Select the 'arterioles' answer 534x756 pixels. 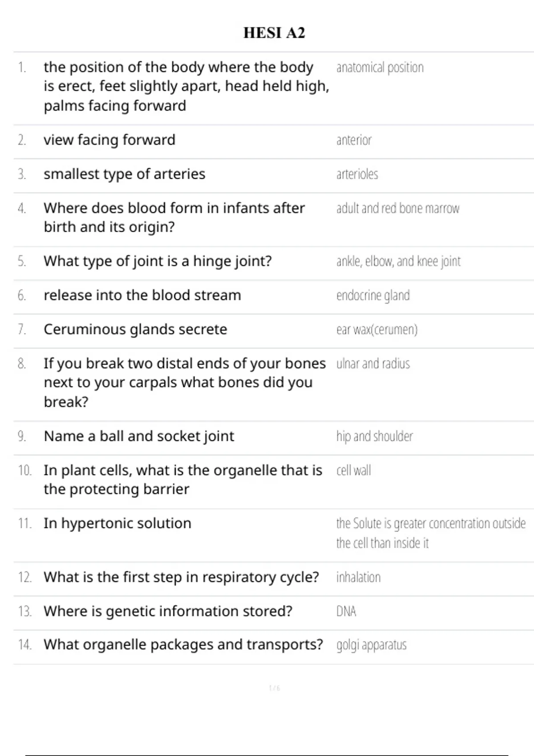[357, 174]
